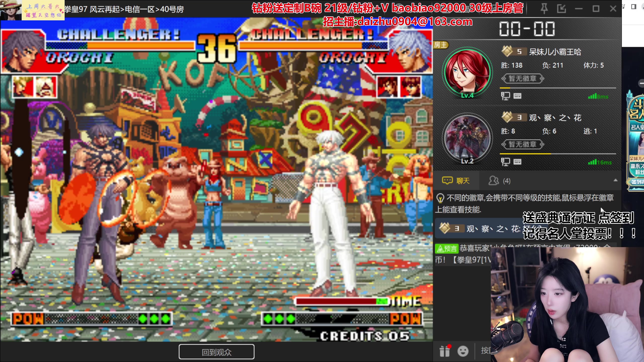Click the 回到观众 button
The image size is (644, 362).
pyautogui.click(x=217, y=352)
